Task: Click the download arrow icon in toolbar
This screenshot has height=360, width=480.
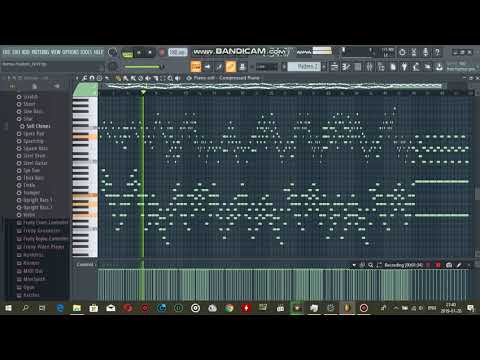Action: click(x=439, y=67)
